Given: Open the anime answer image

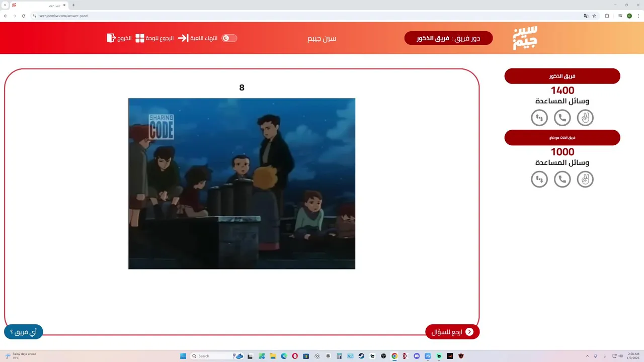Looking at the screenshot, I should pos(242,184).
